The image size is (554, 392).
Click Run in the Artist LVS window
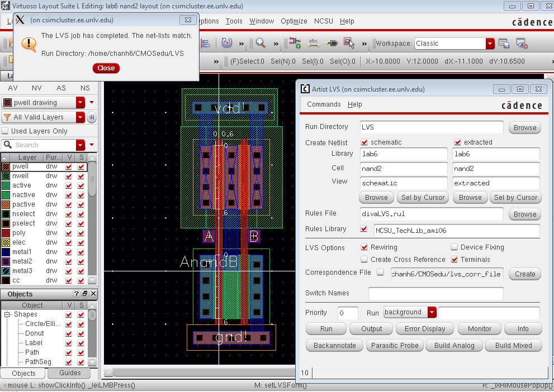coord(325,328)
